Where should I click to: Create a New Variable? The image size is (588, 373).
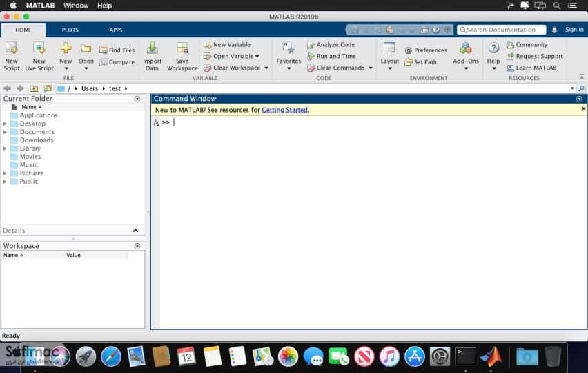tap(227, 44)
